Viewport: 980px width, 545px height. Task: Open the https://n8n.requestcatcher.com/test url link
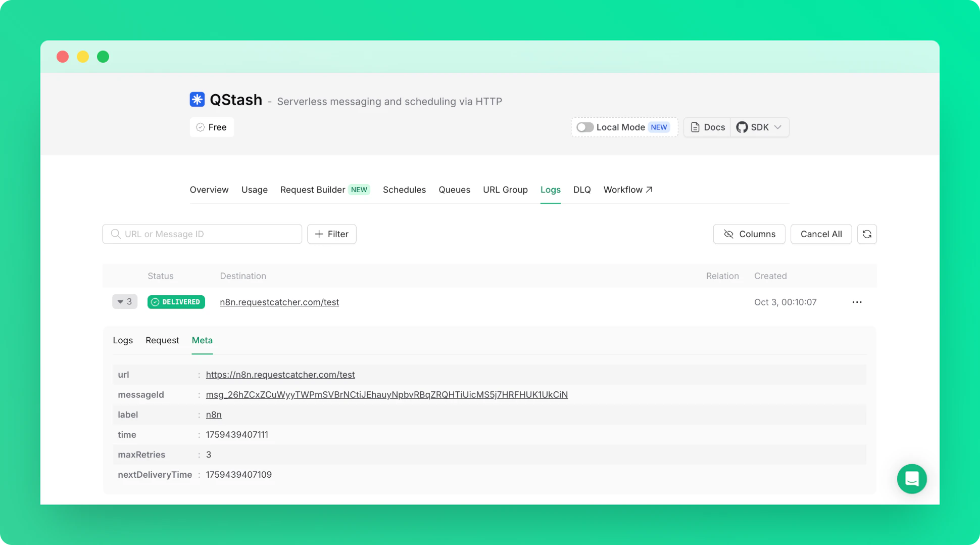pos(280,375)
